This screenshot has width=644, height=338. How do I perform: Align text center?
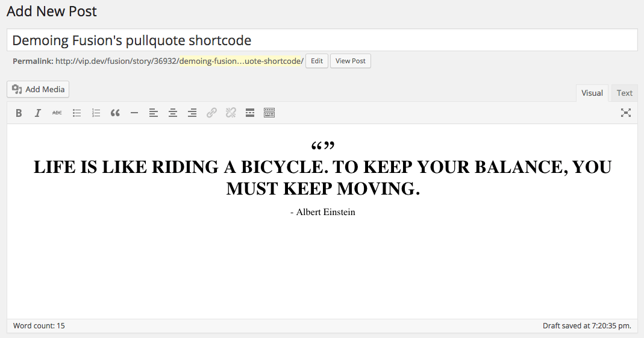click(173, 113)
